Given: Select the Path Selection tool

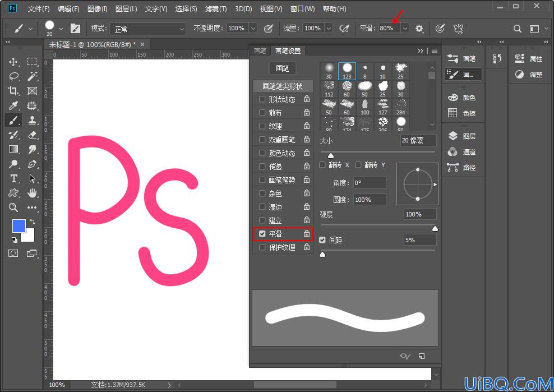Looking at the screenshot, I should click(32, 178).
